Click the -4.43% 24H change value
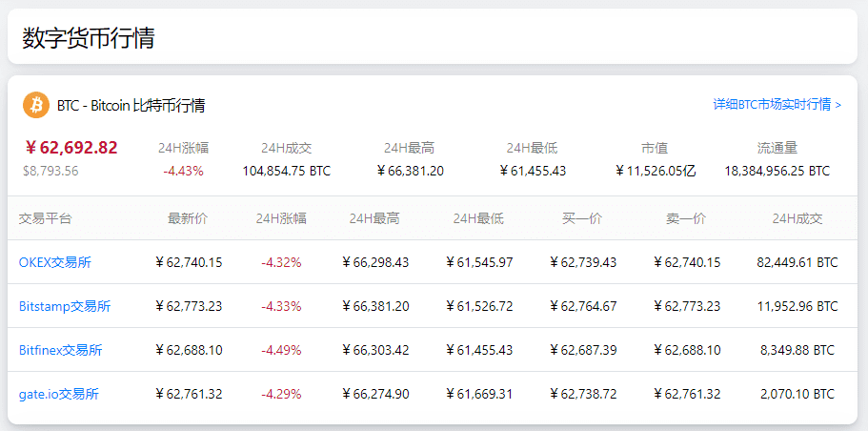 click(183, 171)
